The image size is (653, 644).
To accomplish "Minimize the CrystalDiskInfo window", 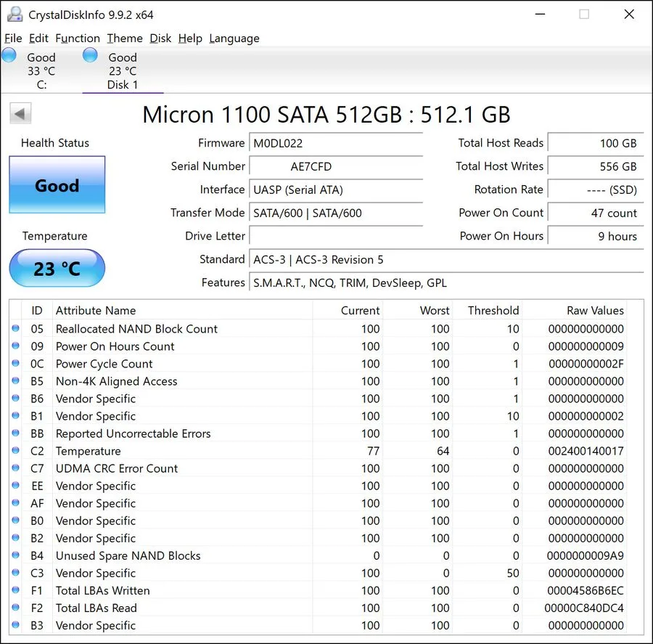I will (x=540, y=15).
